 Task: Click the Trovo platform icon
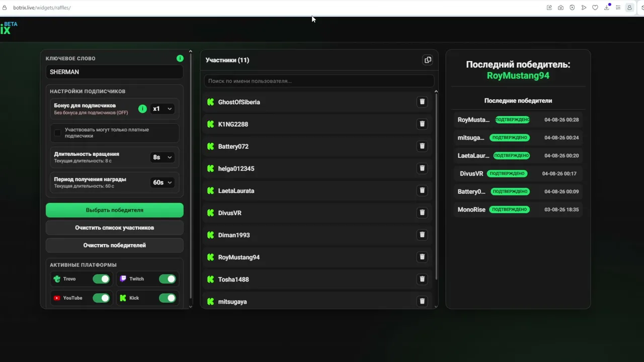pos(57,279)
